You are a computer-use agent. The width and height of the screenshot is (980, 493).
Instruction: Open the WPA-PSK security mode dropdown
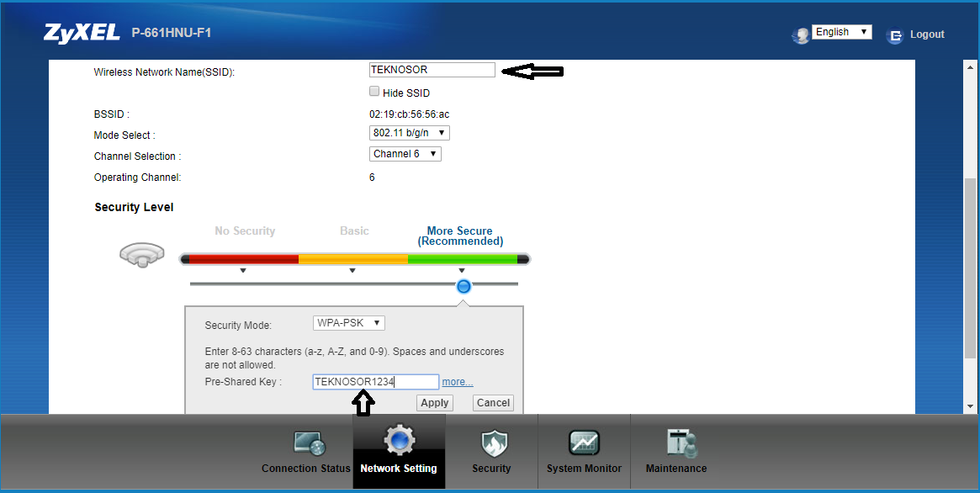point(349,323)
